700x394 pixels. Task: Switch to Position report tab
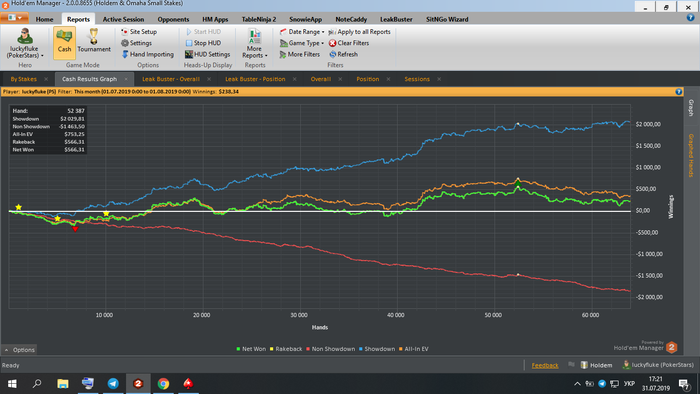[x=367, y=79]
